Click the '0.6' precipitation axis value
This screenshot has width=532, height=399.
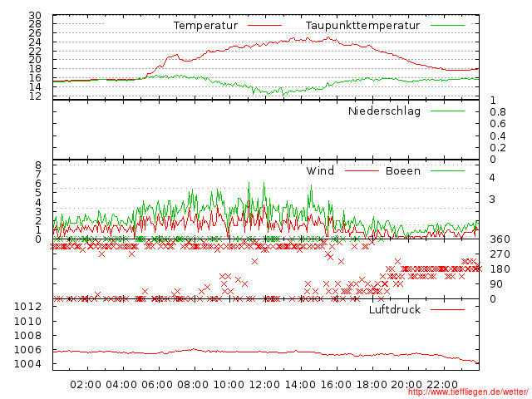[x=498, y=124]
